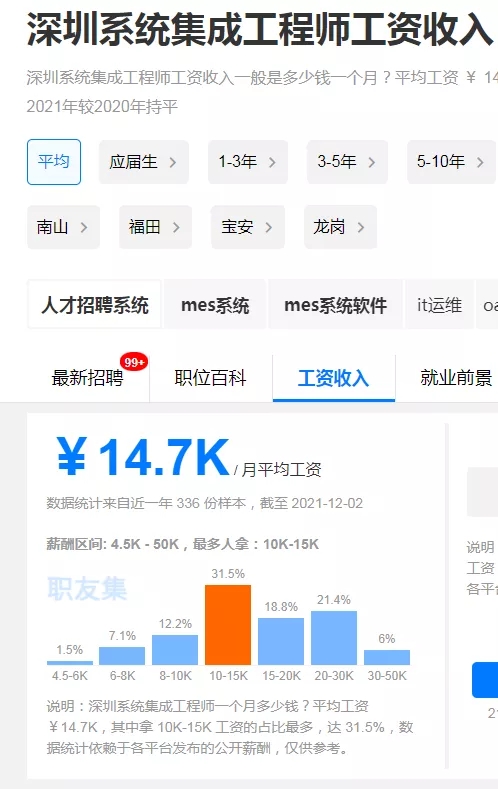Switch to the 职位百科 tab

pyautogui.click(x=210, y=378)
